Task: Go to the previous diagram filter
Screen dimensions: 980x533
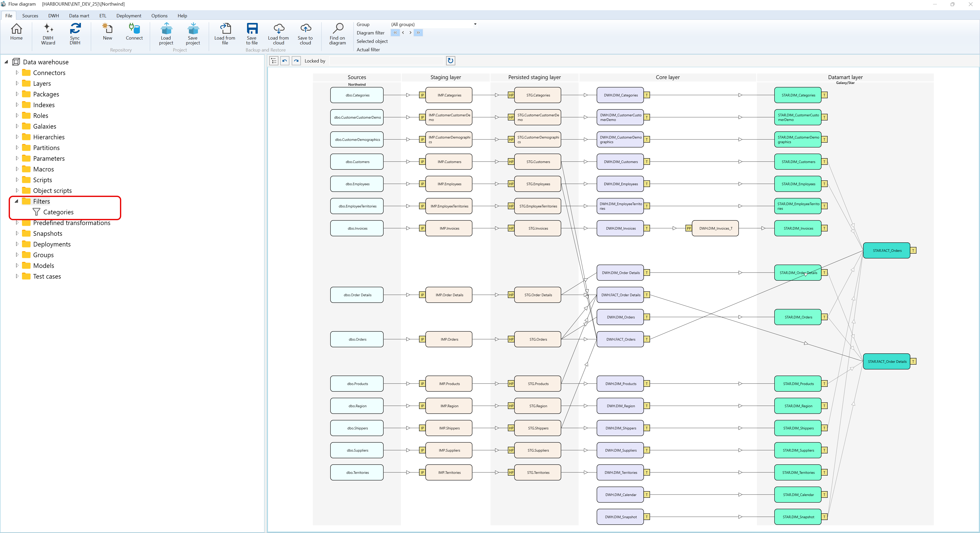Action: (x=403, y=33)
